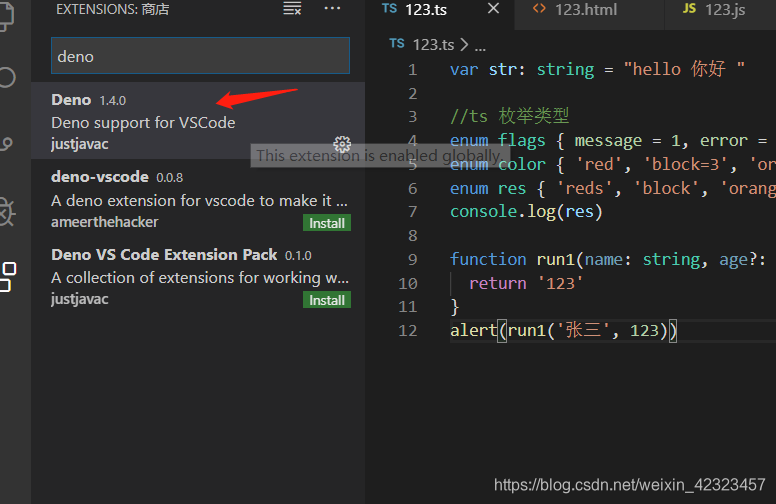
Task: Open the Deno 1.4.0 extension entry
Action: pyautogui.click(x=198, y=121)
